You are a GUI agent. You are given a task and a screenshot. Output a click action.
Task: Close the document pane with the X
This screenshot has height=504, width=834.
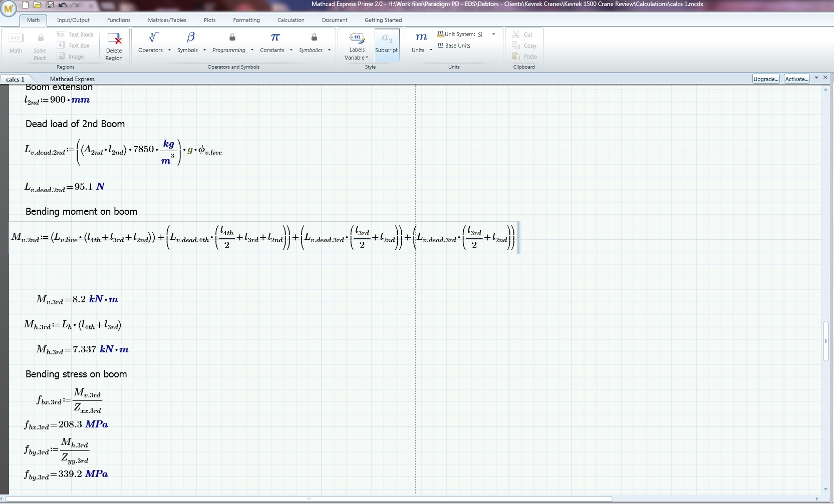tap(825, 78)
